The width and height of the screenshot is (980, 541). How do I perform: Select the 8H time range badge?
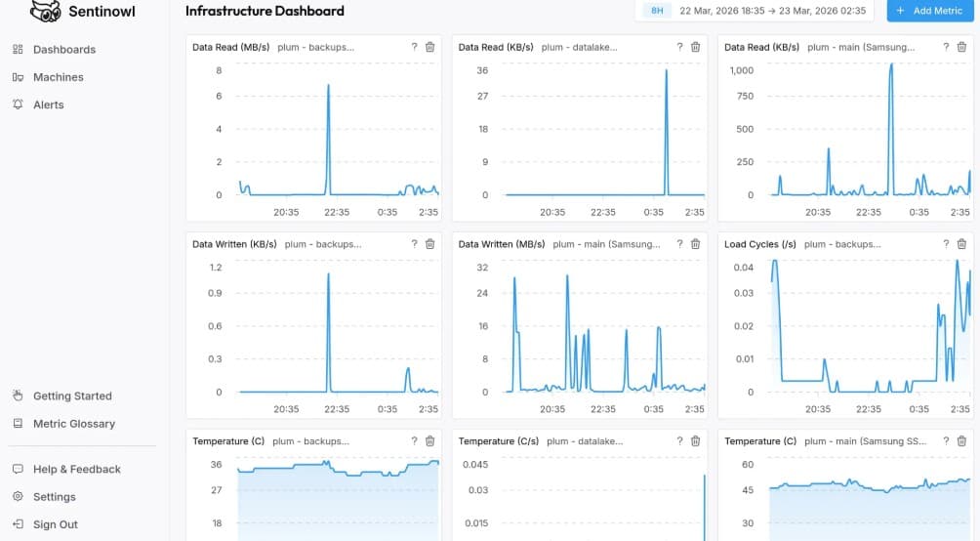(x=657, y=11)
